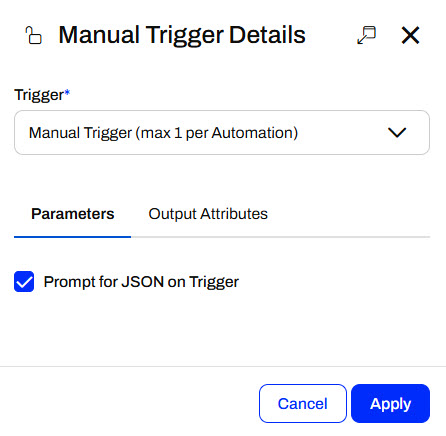
Task: Click the blue underline beneath the Parameters tab
Action: 72,237
